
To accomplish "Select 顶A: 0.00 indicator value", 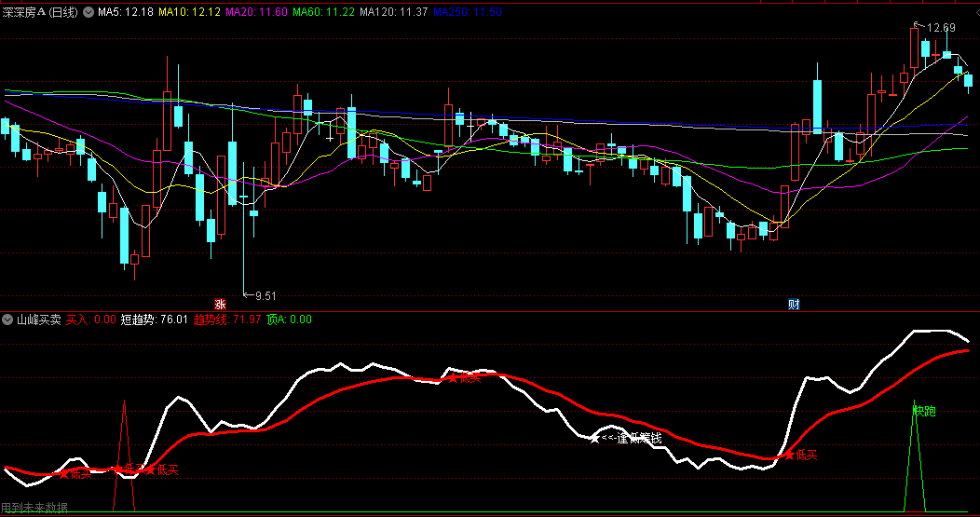I will [289, 320].
